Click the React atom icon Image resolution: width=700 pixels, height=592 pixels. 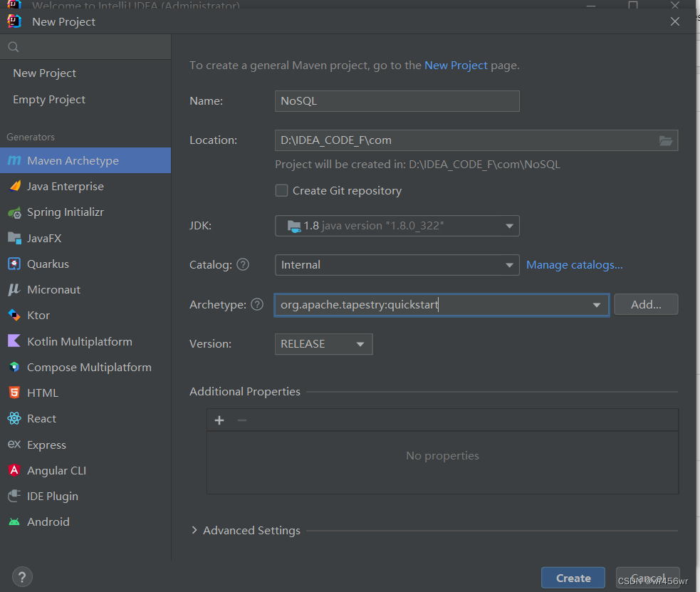coord(14,418)
